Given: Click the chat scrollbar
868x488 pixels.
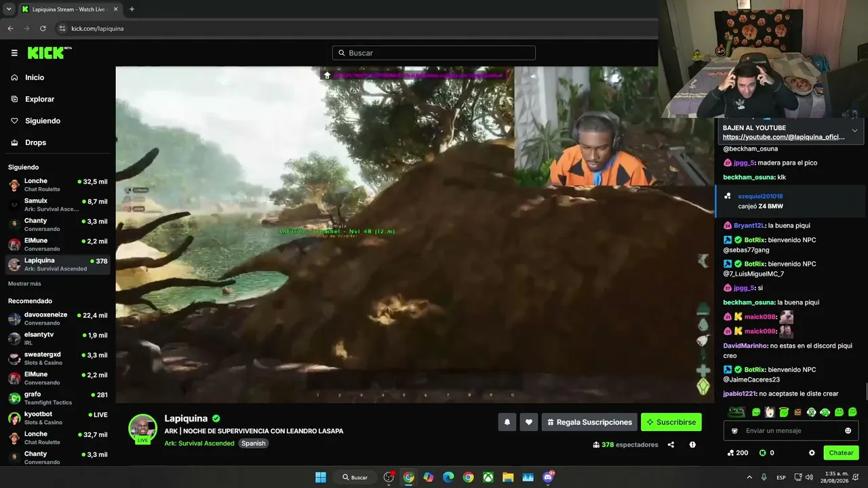Looking at the screenshot, I should pyautogui.click(x=866, y=392).
